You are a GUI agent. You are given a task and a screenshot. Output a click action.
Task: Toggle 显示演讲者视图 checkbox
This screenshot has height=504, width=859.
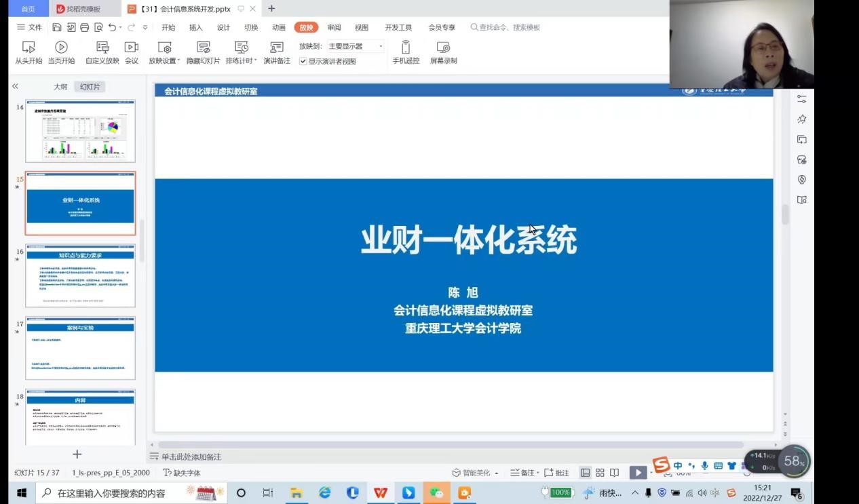303,62
